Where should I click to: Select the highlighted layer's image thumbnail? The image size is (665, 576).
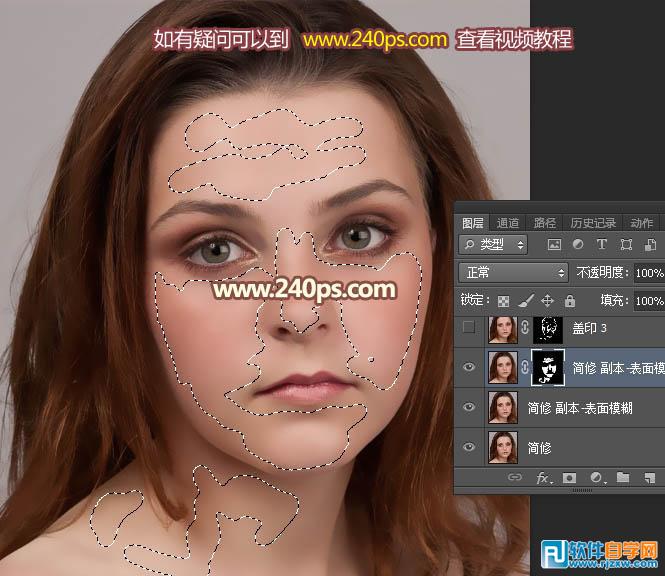pos(503,367)
